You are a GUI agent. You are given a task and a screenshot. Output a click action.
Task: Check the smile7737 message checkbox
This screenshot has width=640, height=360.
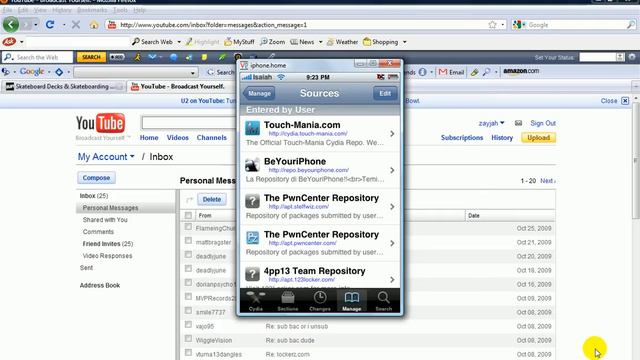[188, 311]
